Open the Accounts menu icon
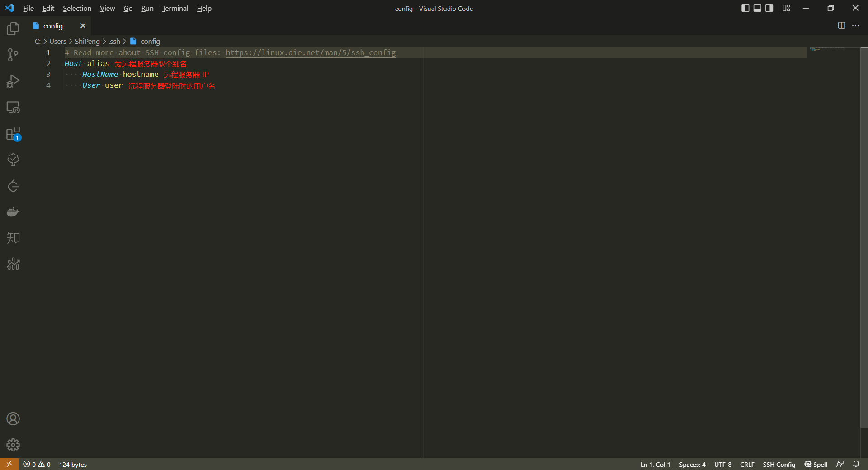 [x=13, y=419]
